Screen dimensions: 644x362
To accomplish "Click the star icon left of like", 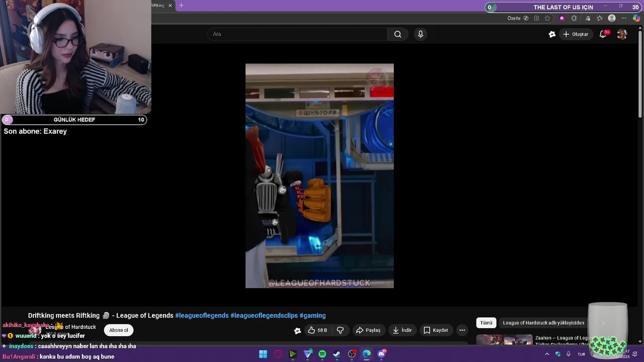I will pos(297,330).
